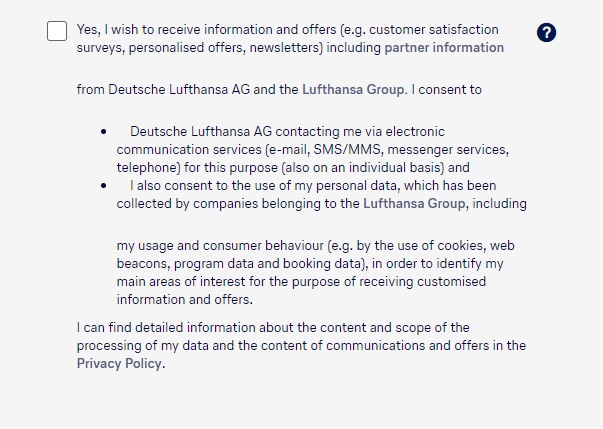This screenshot has height=429, width=603.
Task: Click 'I can find detailed information' sentence
Action: click(273, 328)
